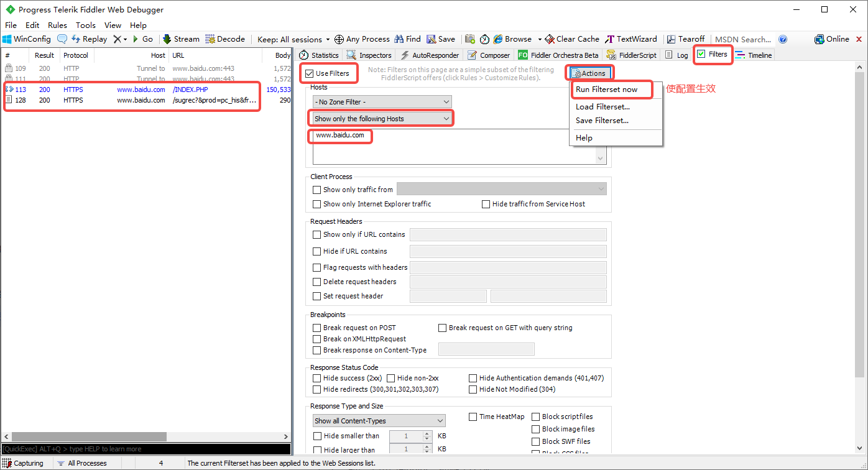Select session 128 /sugrec row
Screen dimensions: 868x470
146,100
